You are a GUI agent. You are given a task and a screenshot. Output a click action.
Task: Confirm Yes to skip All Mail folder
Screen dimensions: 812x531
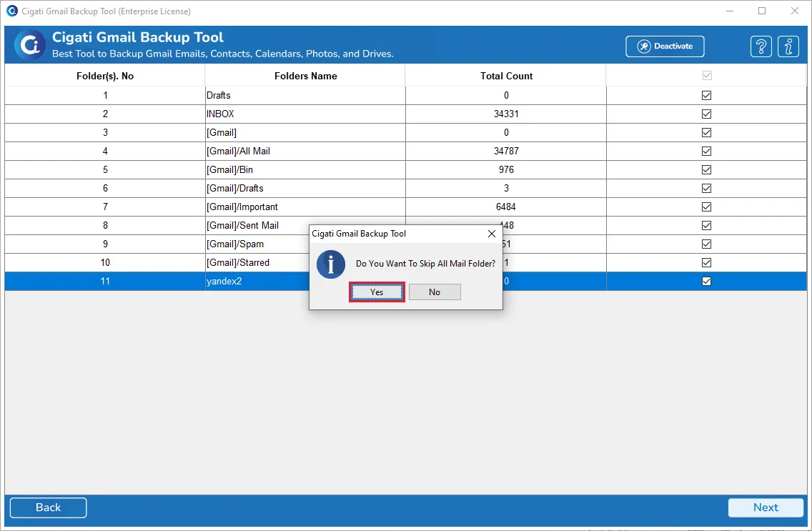(x=377, y=292)
